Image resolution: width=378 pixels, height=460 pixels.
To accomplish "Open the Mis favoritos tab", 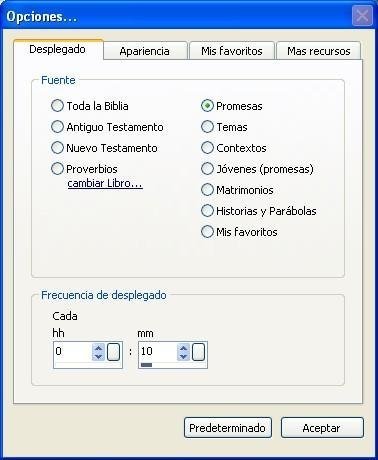I will [232, 51].
